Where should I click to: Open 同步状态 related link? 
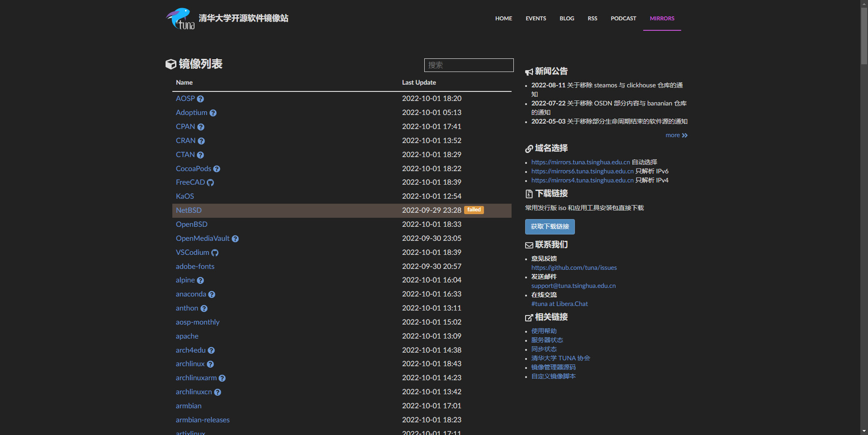[x=544, y=349]
